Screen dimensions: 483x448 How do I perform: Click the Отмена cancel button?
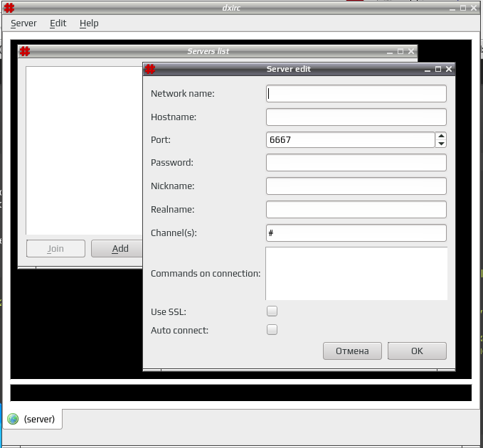tap(352, 351)
